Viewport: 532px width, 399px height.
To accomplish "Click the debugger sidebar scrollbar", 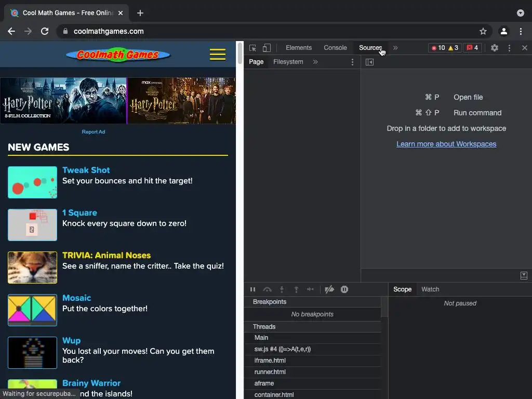I will [x=384, y=307].
